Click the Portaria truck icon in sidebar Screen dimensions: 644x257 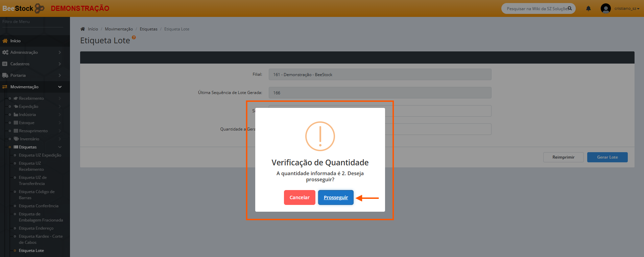5,75
